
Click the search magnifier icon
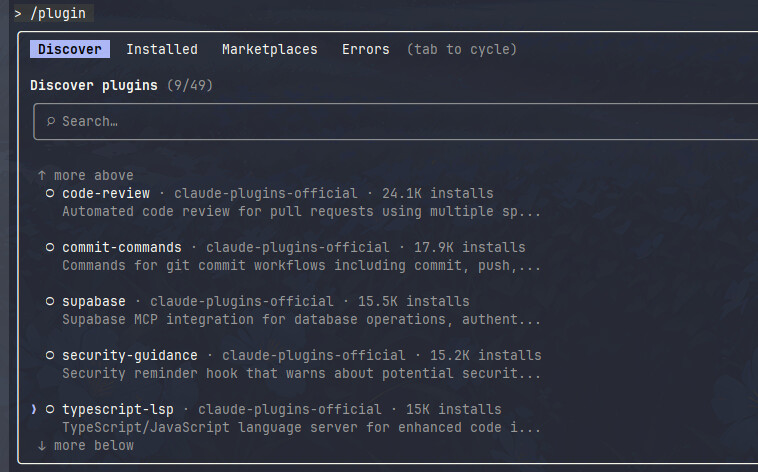pyautogui.click(x=50, y=121)
